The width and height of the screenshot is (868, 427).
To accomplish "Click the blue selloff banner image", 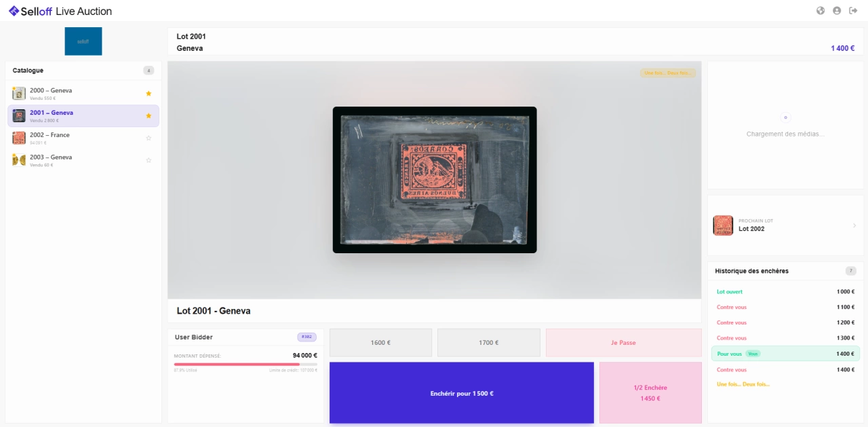I will 83,41.
